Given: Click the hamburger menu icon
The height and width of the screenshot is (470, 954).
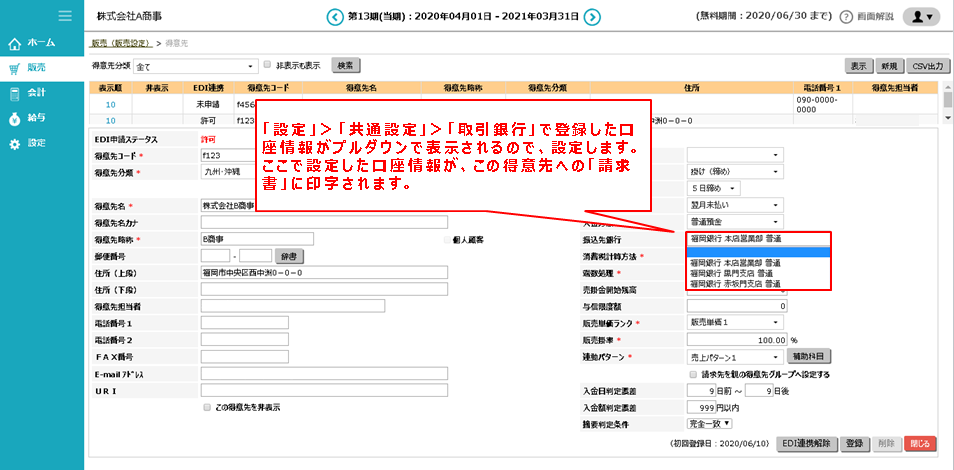Looking at the screenshot, I should (x=65, y=16).
